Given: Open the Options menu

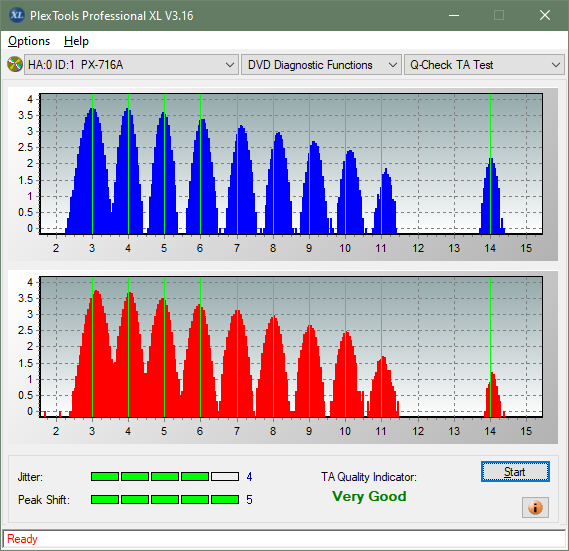Looking at the screenshot, I should [29, 41].
